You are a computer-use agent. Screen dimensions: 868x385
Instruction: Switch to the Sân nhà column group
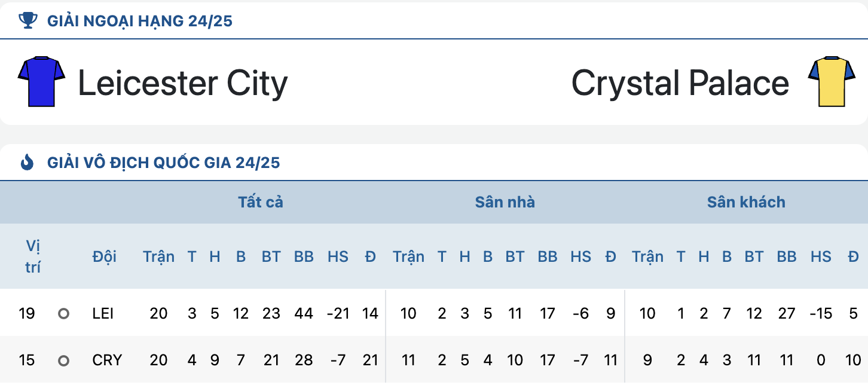click(x=505, y=202)
